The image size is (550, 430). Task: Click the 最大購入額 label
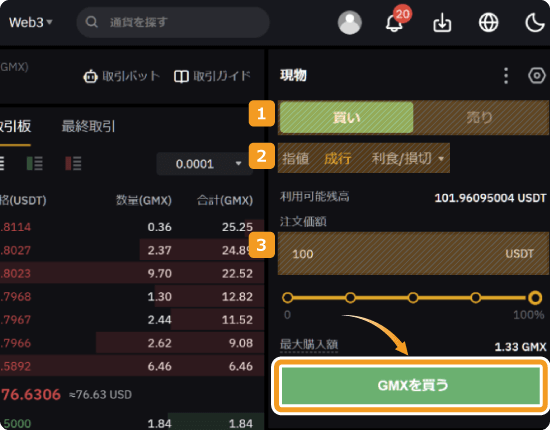[309, 345]
